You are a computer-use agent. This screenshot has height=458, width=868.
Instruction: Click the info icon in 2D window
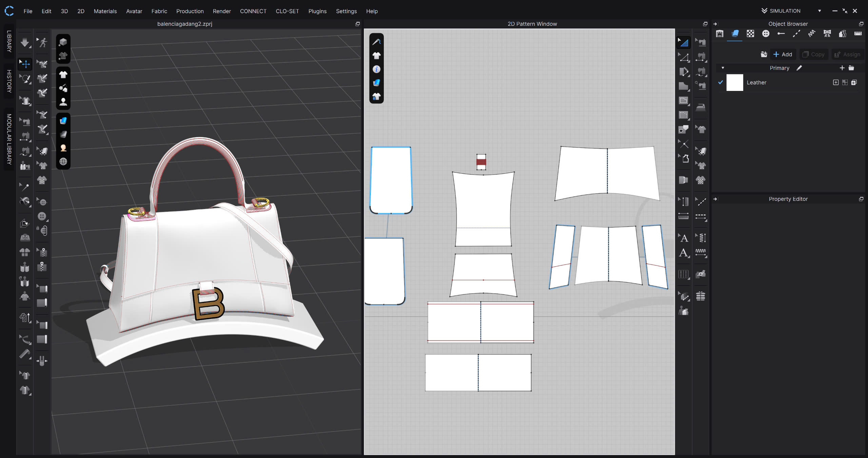point(376,69)
